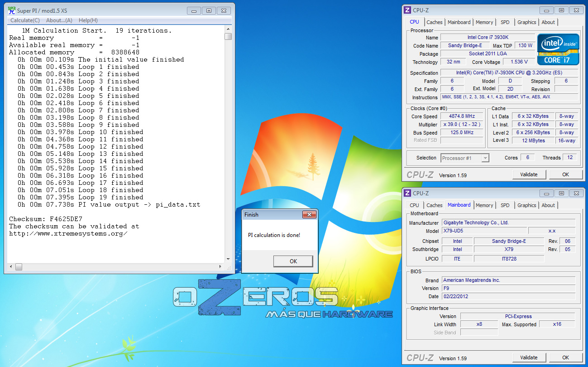Click the Max TDP value 130 W
Viewport: 588px width, 367px height.
tap(525, 45)
